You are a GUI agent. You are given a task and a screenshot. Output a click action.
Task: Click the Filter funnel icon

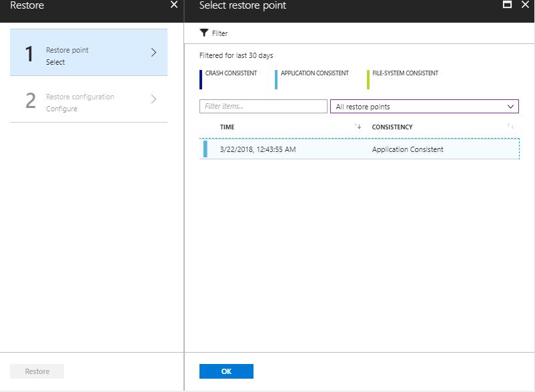(x=204, y=33)
